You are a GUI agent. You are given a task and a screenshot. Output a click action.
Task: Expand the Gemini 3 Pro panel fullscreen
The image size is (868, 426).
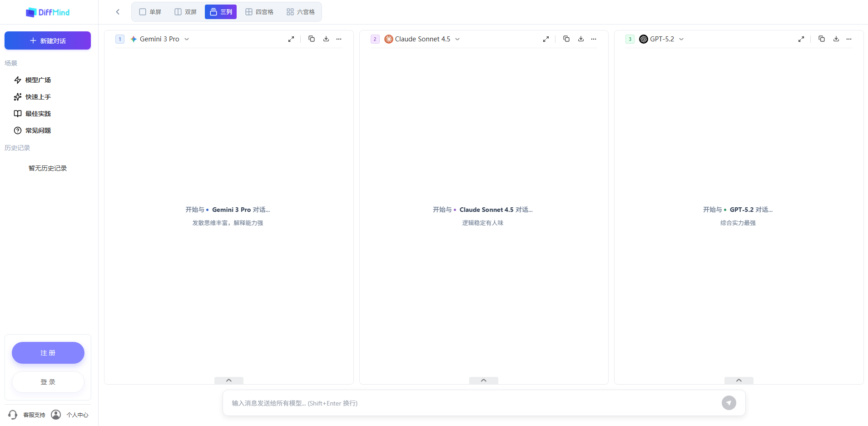(x=291, y=39)
